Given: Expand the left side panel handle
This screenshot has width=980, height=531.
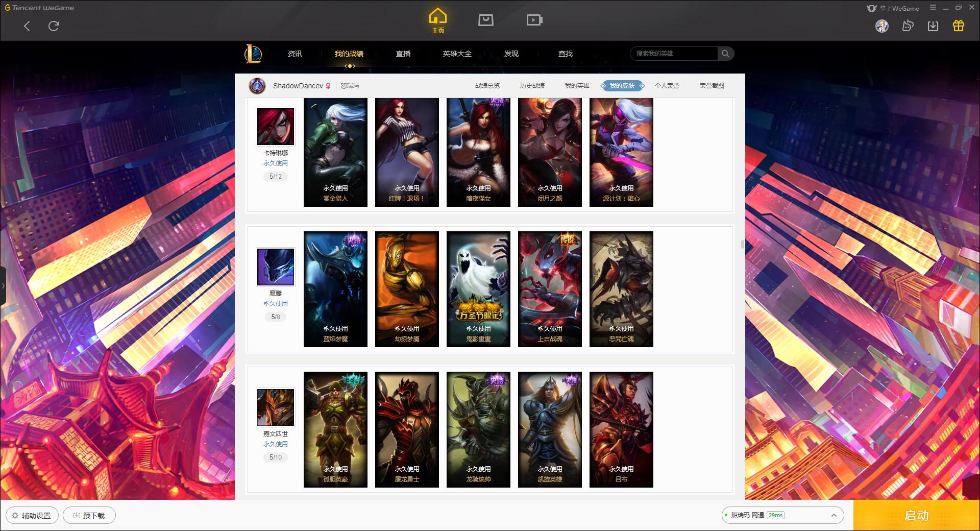Looking at the screenshot, I should click(3, 286).
